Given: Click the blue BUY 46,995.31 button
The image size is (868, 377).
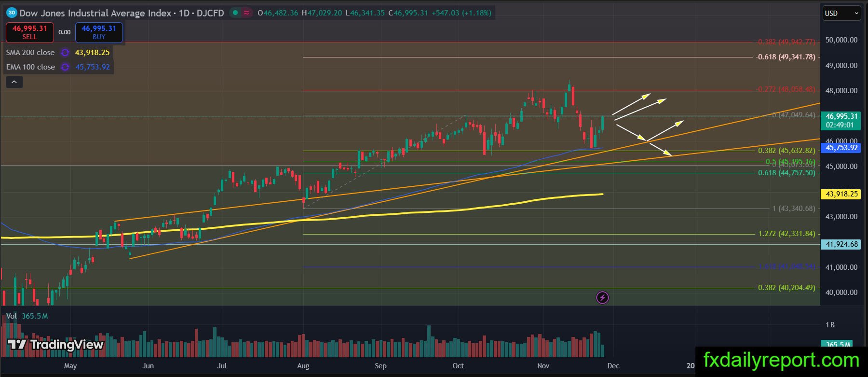Looking at the screenshot, I should (x=99, y=32).
